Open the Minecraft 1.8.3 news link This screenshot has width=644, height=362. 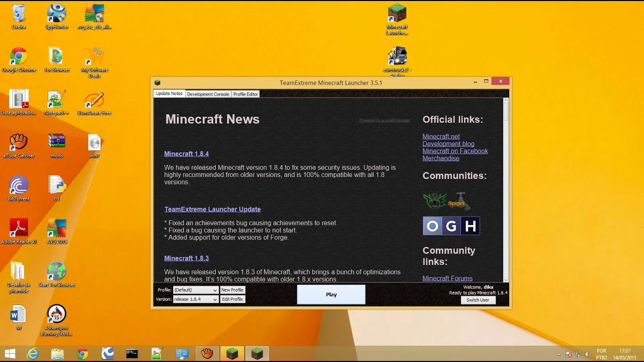point(186,258)
